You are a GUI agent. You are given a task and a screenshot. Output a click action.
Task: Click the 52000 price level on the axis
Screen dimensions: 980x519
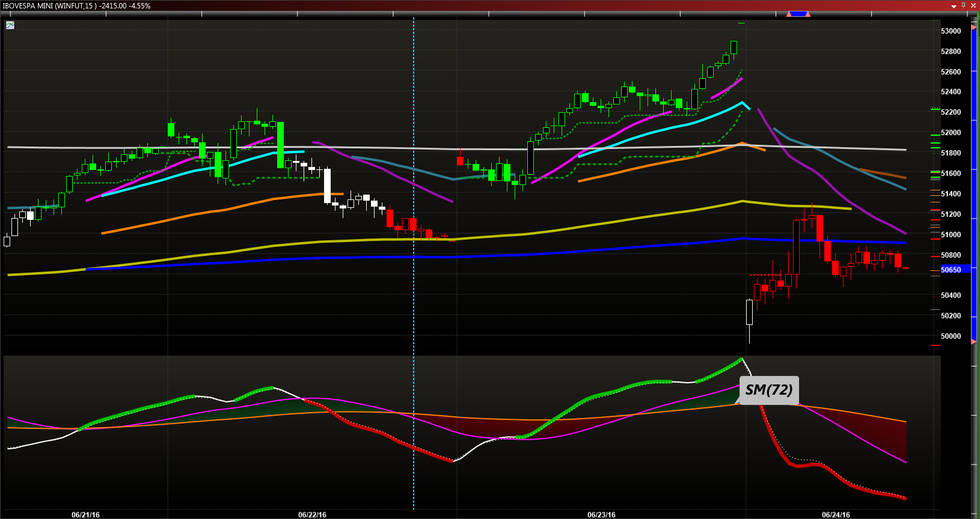pyautogui.click(x=951, y=132)
